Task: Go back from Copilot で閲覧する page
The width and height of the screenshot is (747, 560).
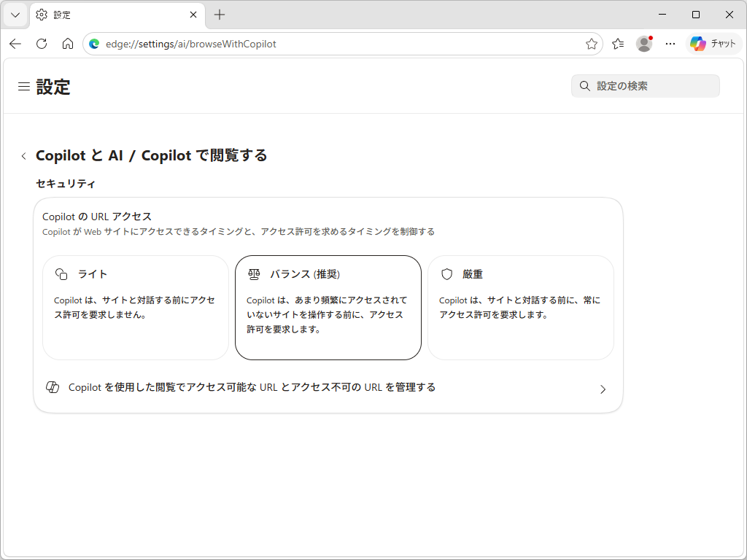Action: (23, 156)
